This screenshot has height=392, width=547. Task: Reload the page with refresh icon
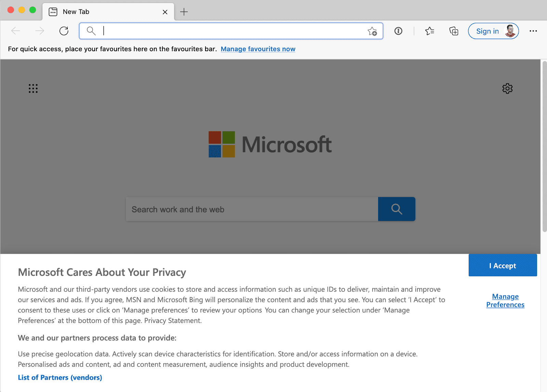64,31
